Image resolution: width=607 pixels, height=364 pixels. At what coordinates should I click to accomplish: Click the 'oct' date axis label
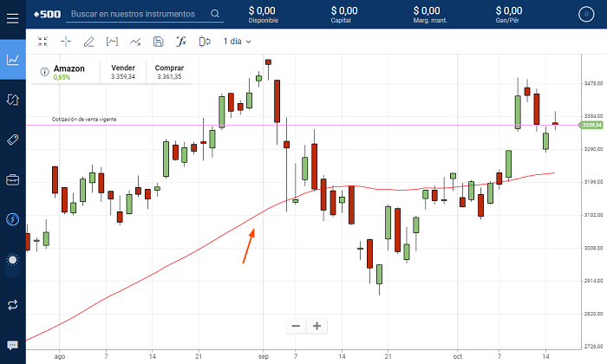coord(458,357)
